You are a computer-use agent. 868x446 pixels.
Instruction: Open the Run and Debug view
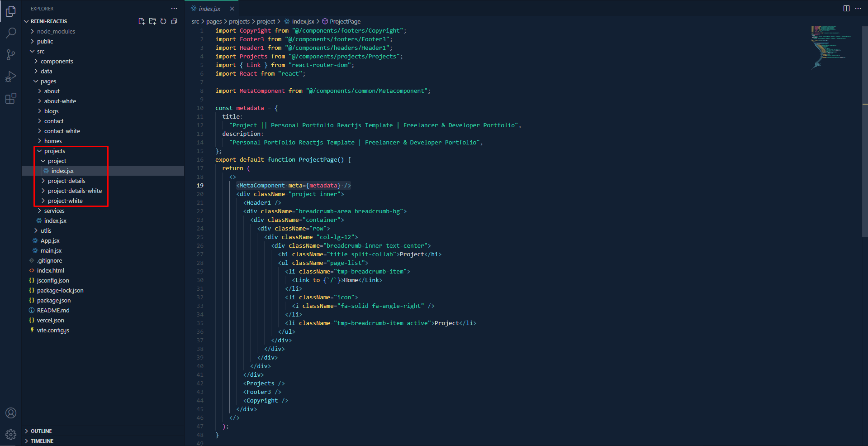tap(11, 77)
